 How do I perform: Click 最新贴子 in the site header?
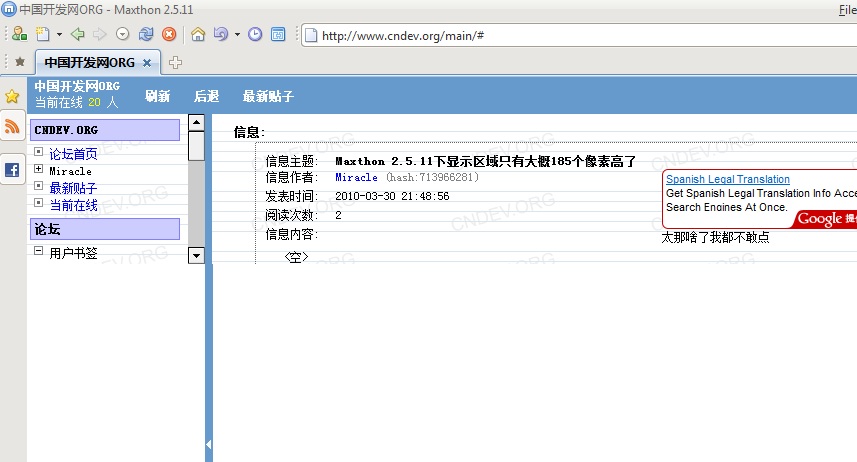268,96
